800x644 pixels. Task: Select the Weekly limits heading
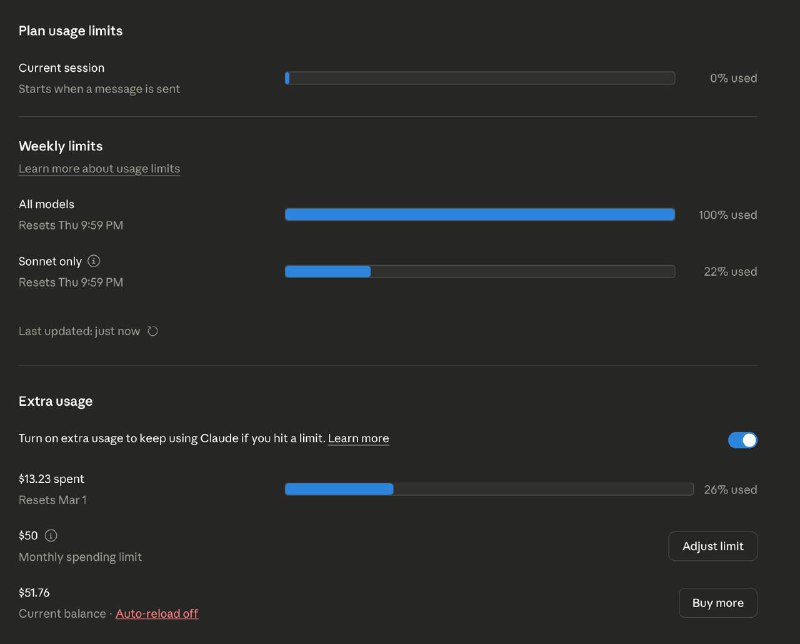pos(60,146)
